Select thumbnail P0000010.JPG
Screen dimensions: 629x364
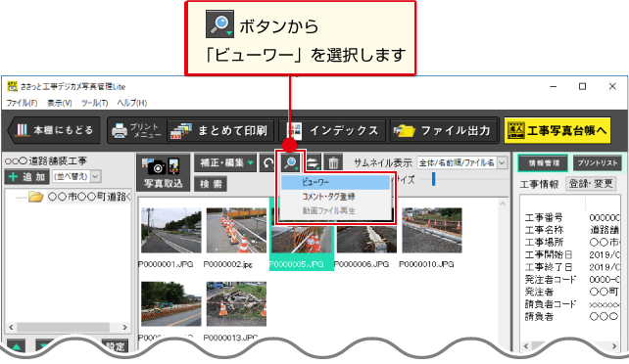pyautogui.click(x=432, y=230)
